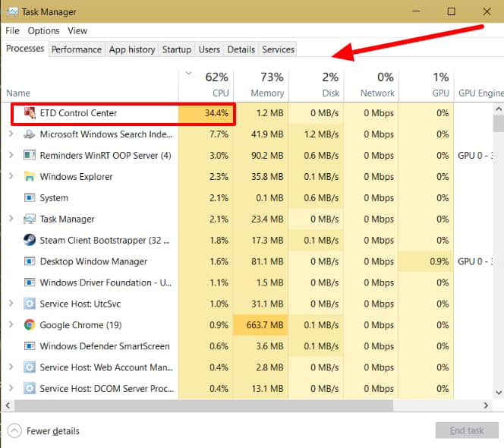Screen dimensions: 504x448
Task: Switch to the Services tab
Action: [x=278, y=49]
